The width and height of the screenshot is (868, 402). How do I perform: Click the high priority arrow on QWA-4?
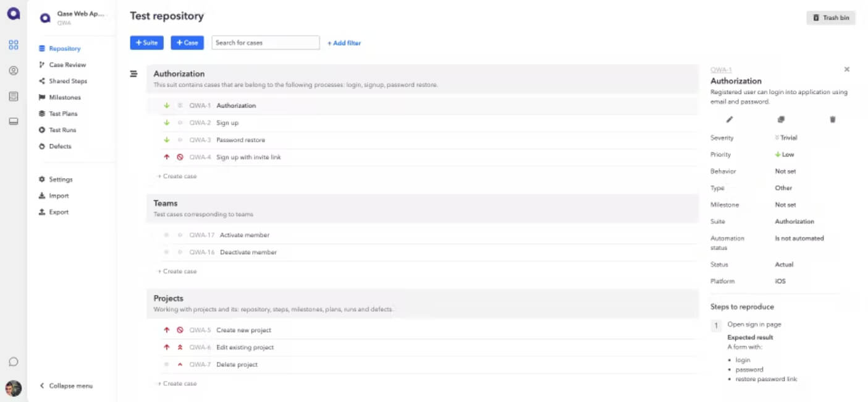(x=166, y=158)
